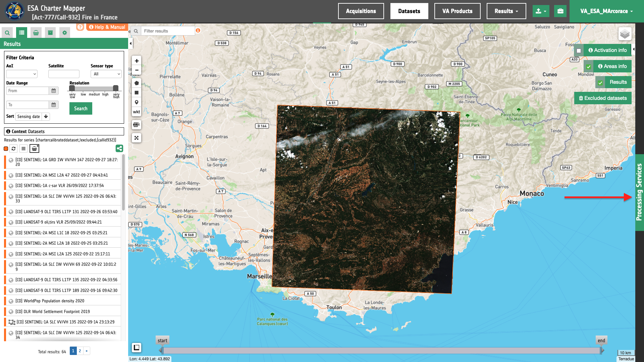This screenshot has height=362, width=644.
Task: Switch to the Datasets tab
Action: pyautogui.click(x=409, y=11)
